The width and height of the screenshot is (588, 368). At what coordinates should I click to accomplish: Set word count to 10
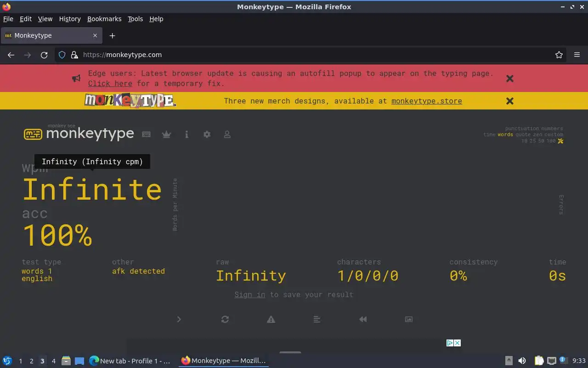pyautogui.click(x=525, y=141)
